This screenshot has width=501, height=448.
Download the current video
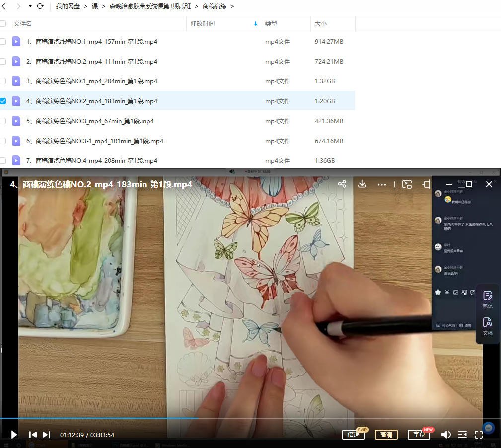[x=362, y=184]
